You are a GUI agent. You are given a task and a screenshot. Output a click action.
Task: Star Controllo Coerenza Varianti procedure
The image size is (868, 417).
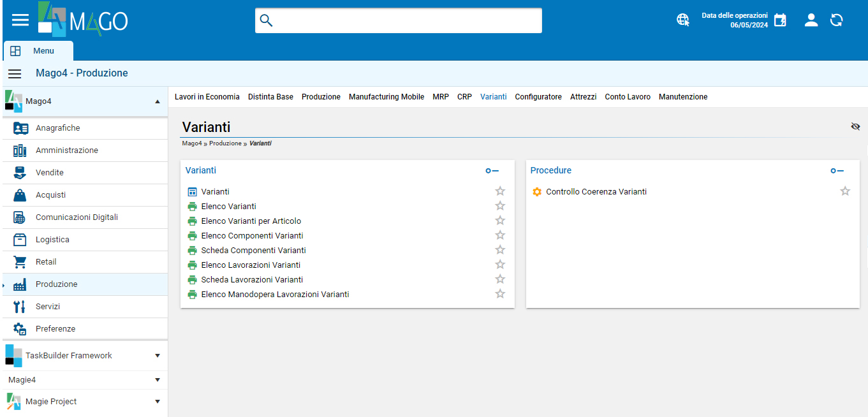[x=845, y=191]
